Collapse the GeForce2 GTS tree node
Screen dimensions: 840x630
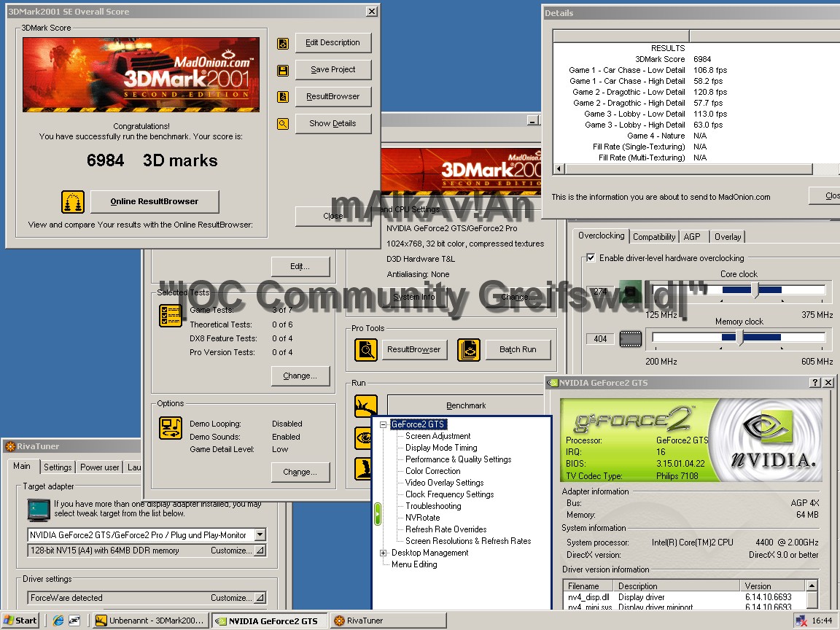point(383,424)
